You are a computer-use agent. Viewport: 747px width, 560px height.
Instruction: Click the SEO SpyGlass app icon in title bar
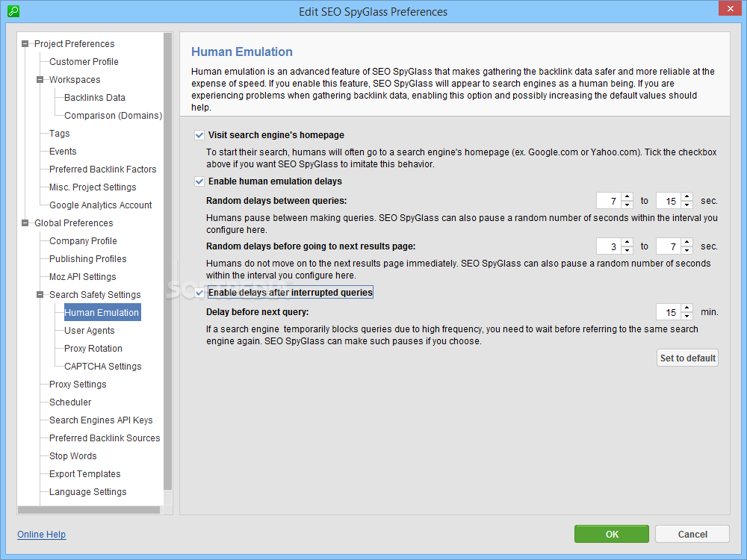13,11
